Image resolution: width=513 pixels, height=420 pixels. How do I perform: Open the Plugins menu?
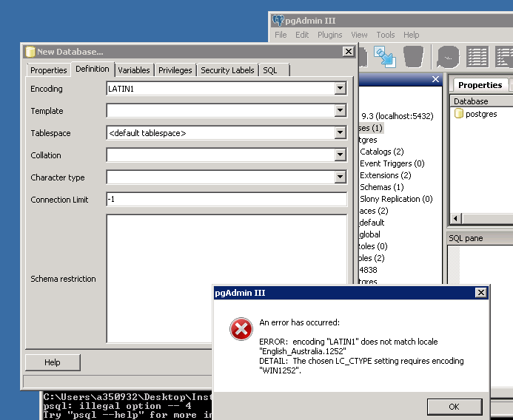[x=329, y=35]
